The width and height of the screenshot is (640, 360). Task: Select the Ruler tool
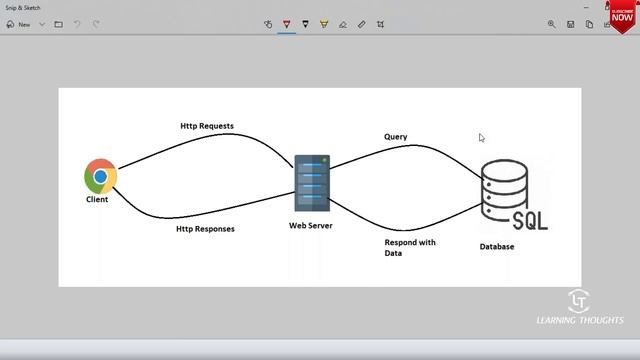[362, 24]
